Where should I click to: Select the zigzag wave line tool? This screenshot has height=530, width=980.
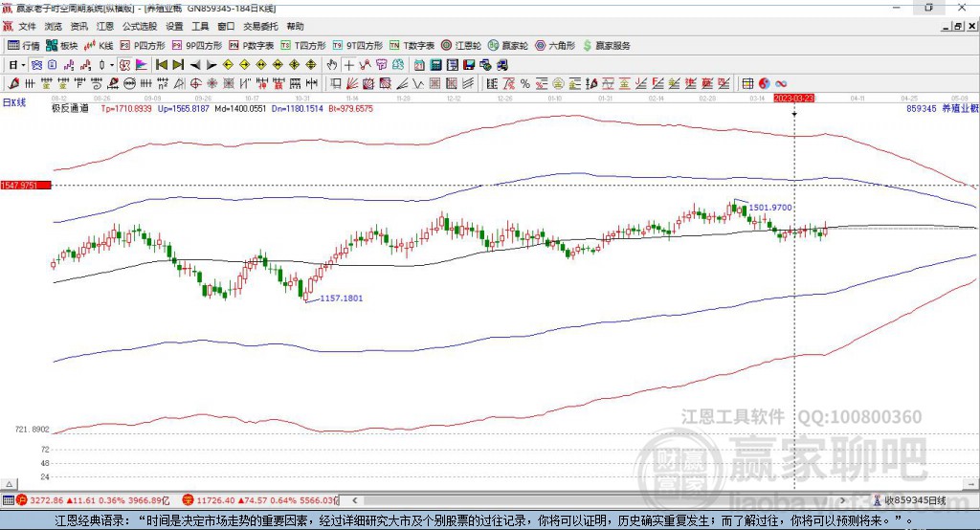pyautogui.click(x=417, y=84)
